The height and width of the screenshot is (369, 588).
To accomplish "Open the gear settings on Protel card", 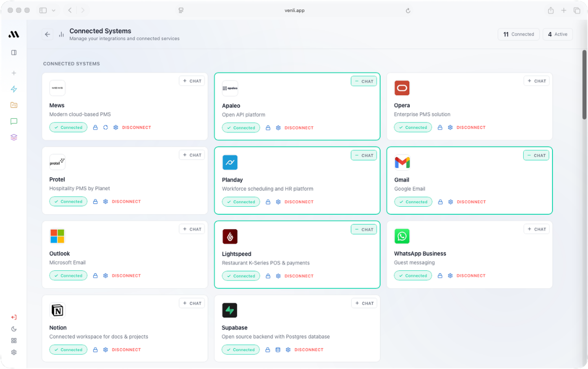I will [x=106, y=202].
